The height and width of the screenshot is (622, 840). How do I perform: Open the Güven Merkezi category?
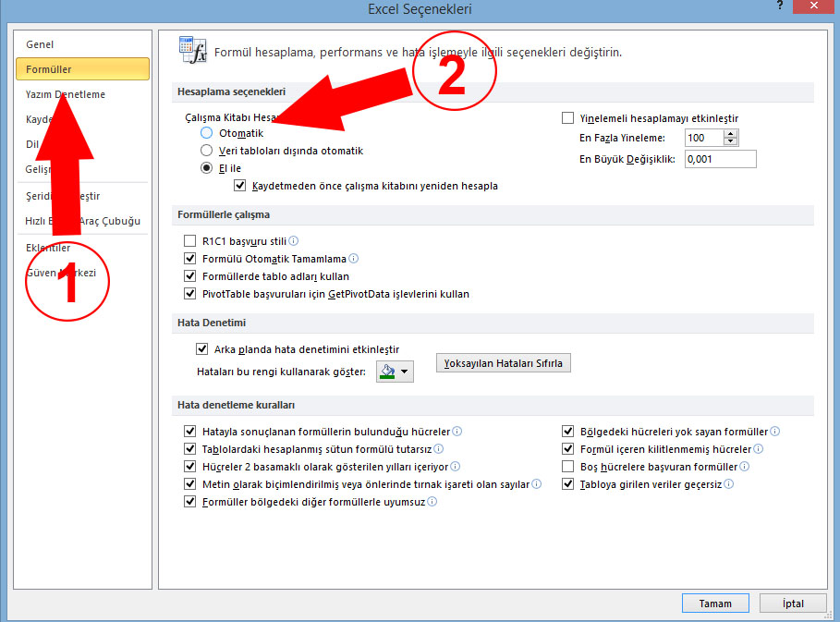coord(83,273)
